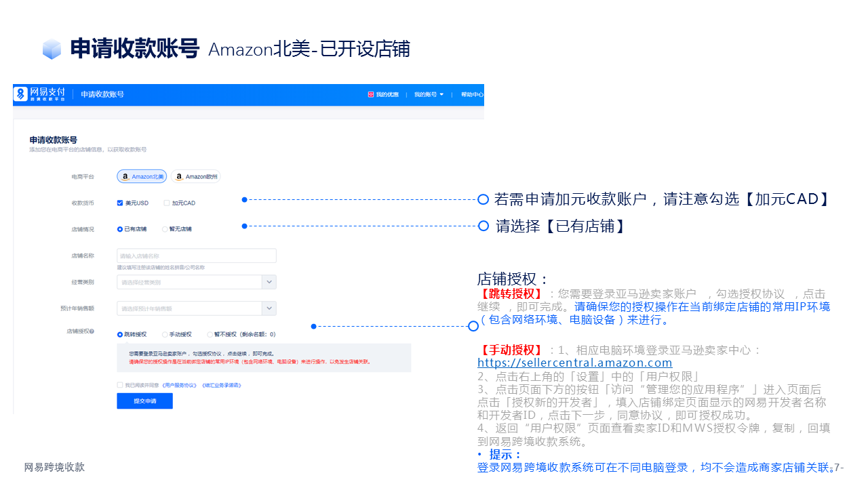Image resolution: width=868 pixels, height=488 pixels.
Task: Open the 《用户服务协议》 link
Action: (180, 385)
